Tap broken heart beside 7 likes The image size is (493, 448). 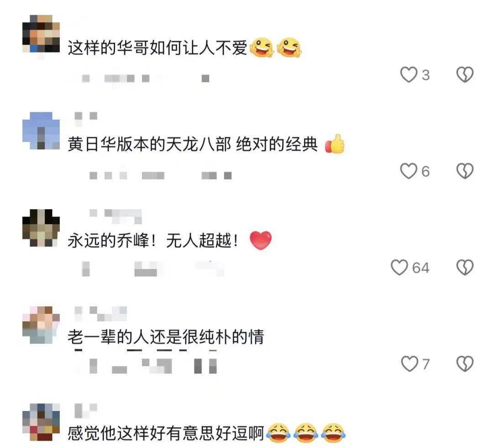coord(465,364)
